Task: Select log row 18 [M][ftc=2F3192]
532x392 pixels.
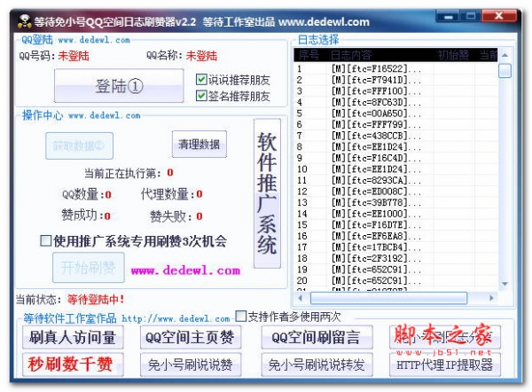Action: 395,258
